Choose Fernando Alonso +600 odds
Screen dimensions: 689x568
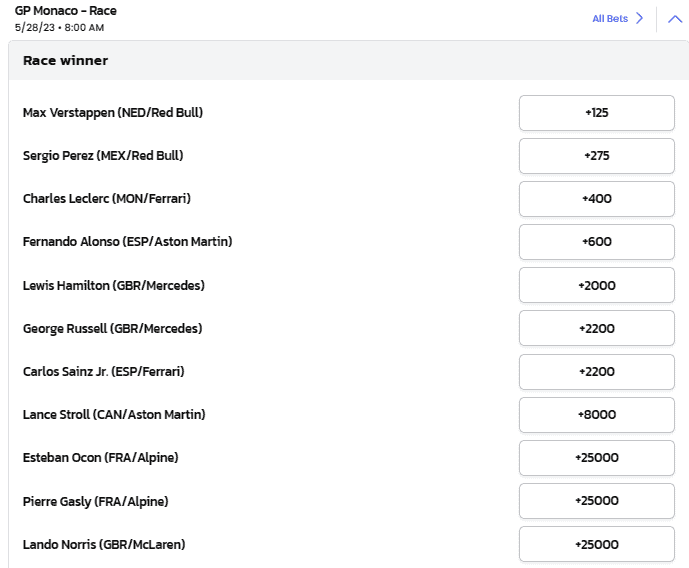(x=596, y=242)
